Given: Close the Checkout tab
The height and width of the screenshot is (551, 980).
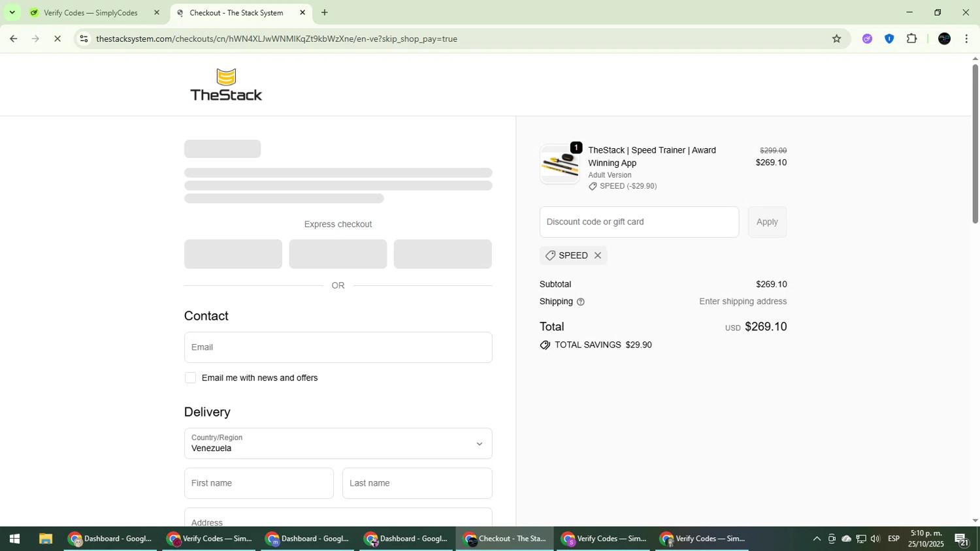Looking at the screenshot, I should click(302, 12).
